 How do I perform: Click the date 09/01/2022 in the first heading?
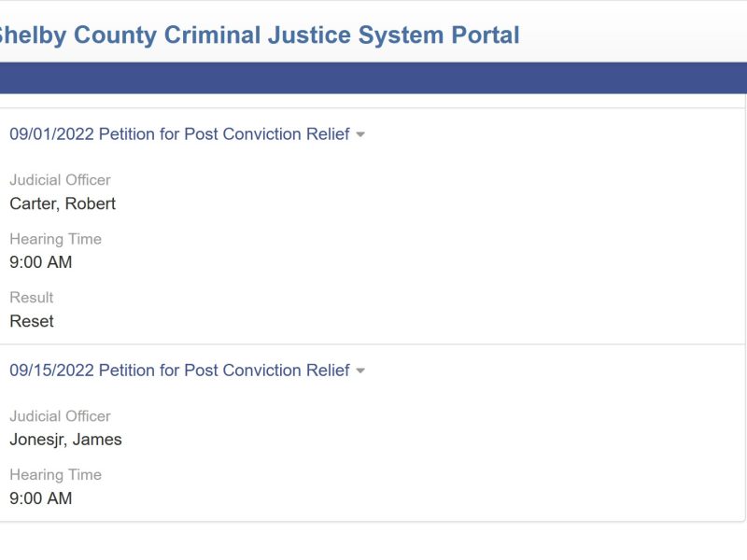[51, 134]
